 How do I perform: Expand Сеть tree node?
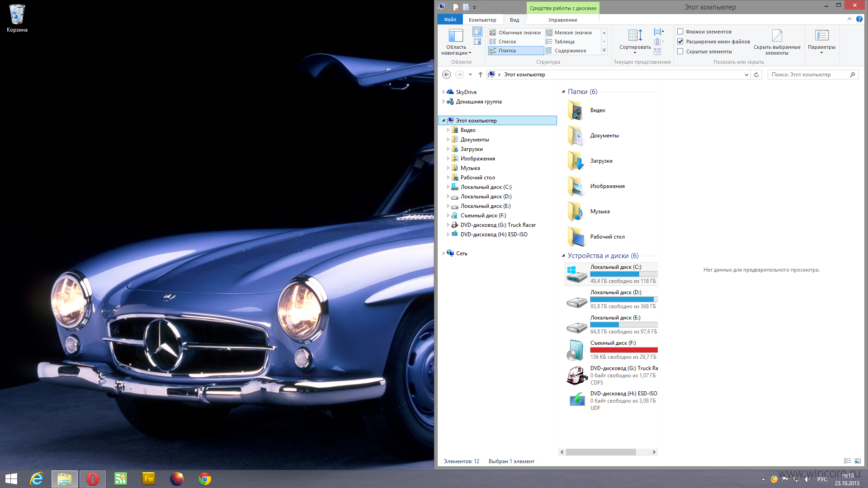443,253
